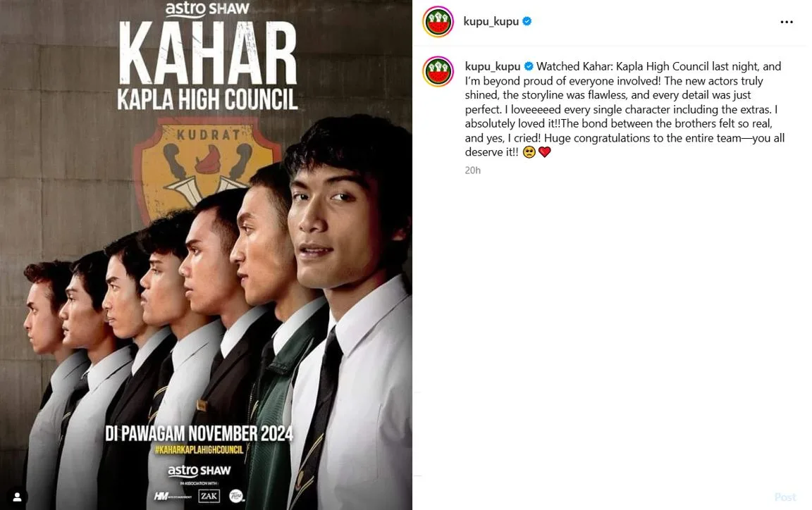
Task: Click the watermelon avatar beside the caption
Action: (438, 71)
